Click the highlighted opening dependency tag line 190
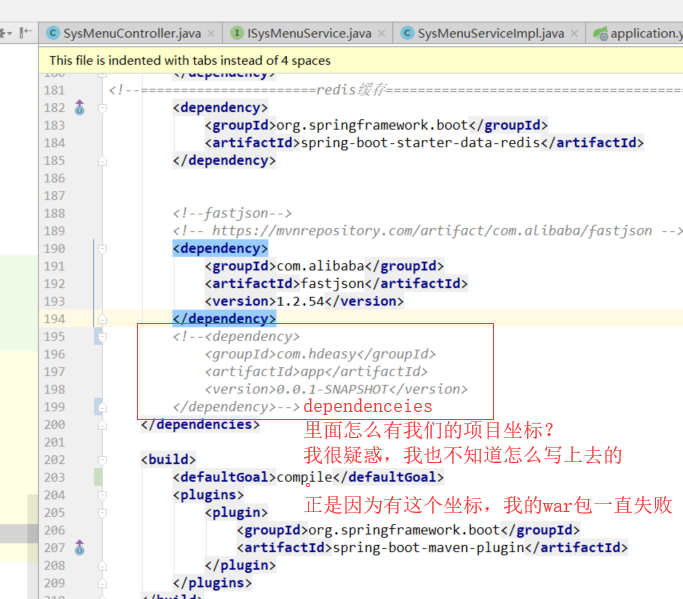Viewport: 683px width, 599px height. click(x=220, y=248)
